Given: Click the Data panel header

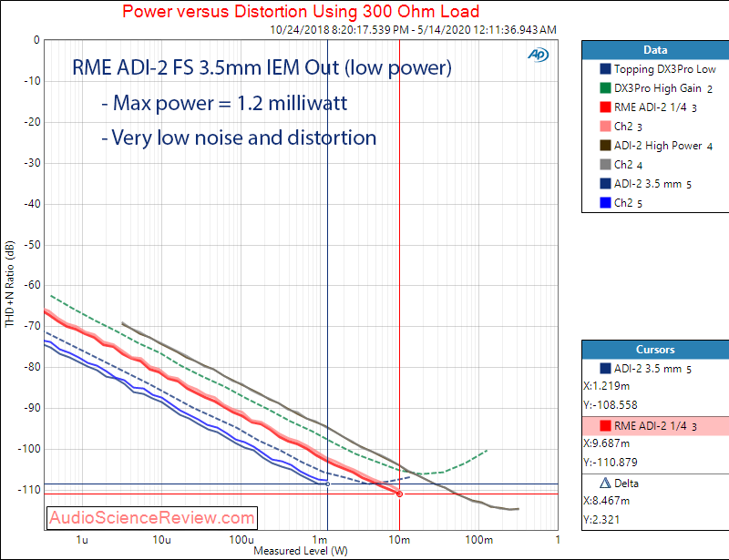Looking at the screenshot, I should pos(655,50).
